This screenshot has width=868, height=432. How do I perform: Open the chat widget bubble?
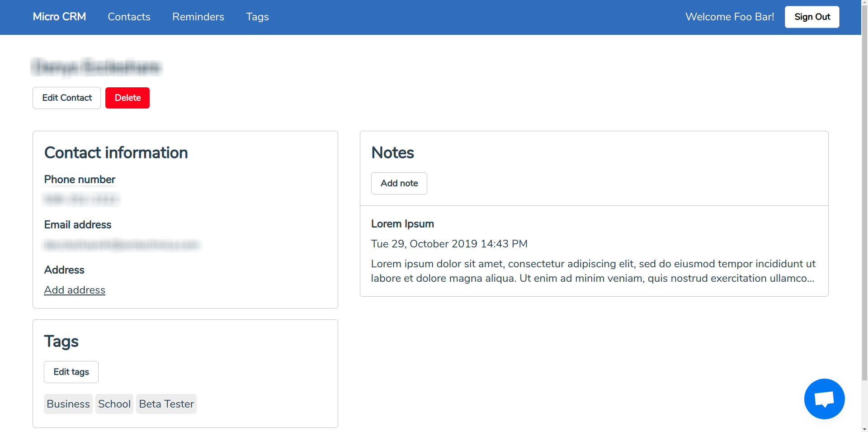pyautogui.click(x=824, y=399)
